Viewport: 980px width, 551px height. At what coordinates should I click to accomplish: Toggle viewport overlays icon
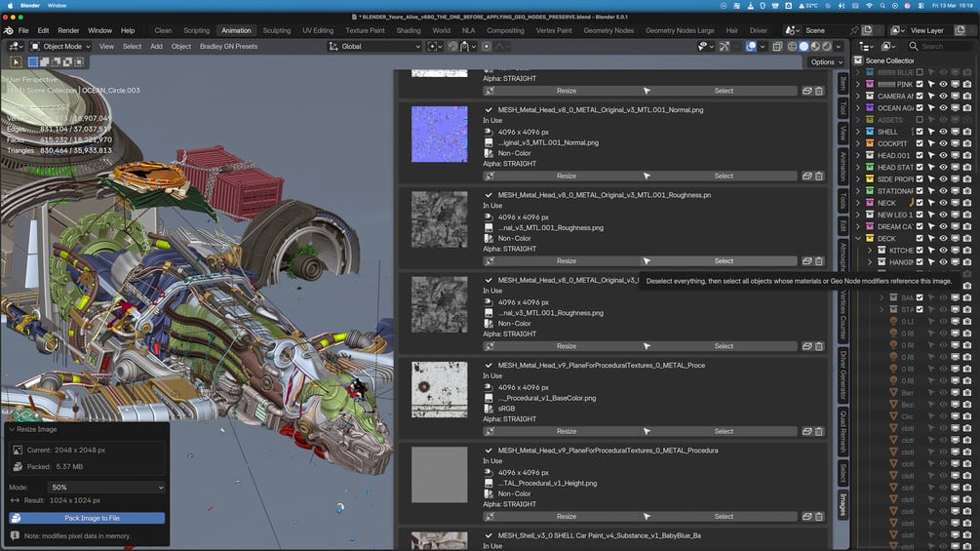click(x=751, y=46)
